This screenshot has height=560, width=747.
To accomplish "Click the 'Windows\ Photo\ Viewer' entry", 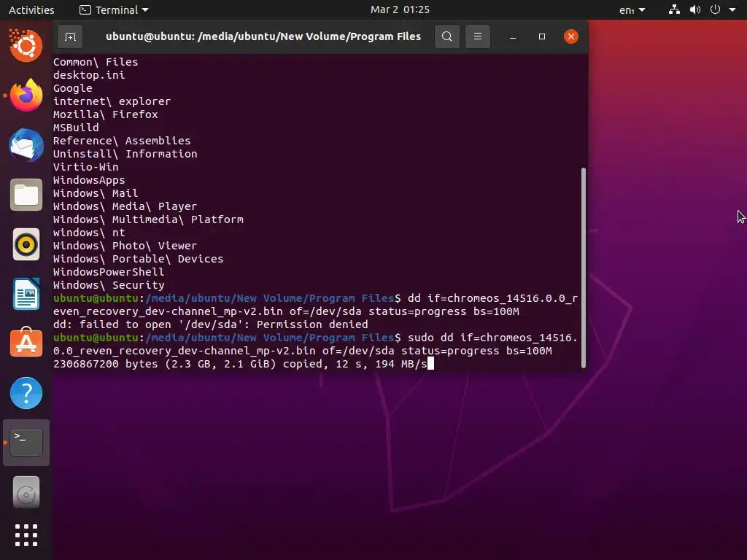I will click(125, 246).
